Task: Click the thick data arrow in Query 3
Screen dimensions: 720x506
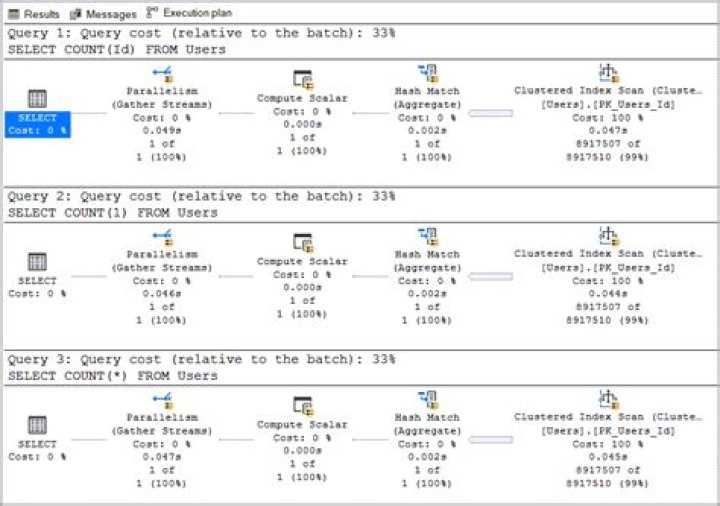Action: pyautogui.click(x=490, y=439)
